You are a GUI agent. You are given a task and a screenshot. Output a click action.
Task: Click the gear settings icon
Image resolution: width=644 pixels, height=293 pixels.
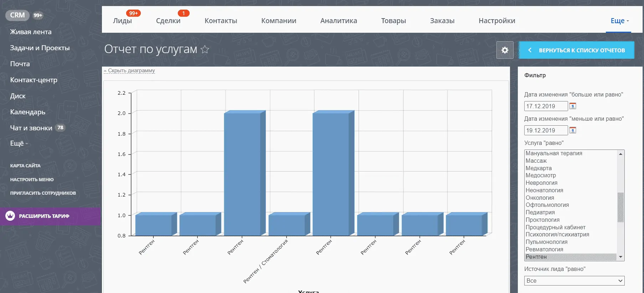505,50
